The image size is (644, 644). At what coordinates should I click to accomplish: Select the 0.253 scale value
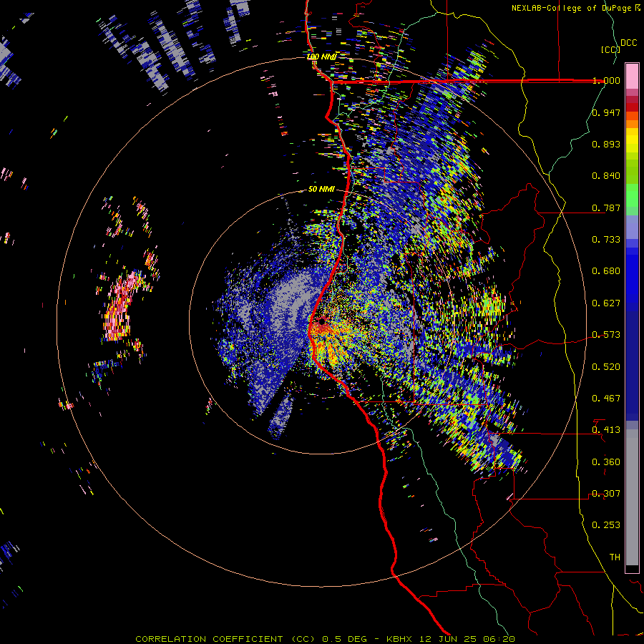click(606, 525)
